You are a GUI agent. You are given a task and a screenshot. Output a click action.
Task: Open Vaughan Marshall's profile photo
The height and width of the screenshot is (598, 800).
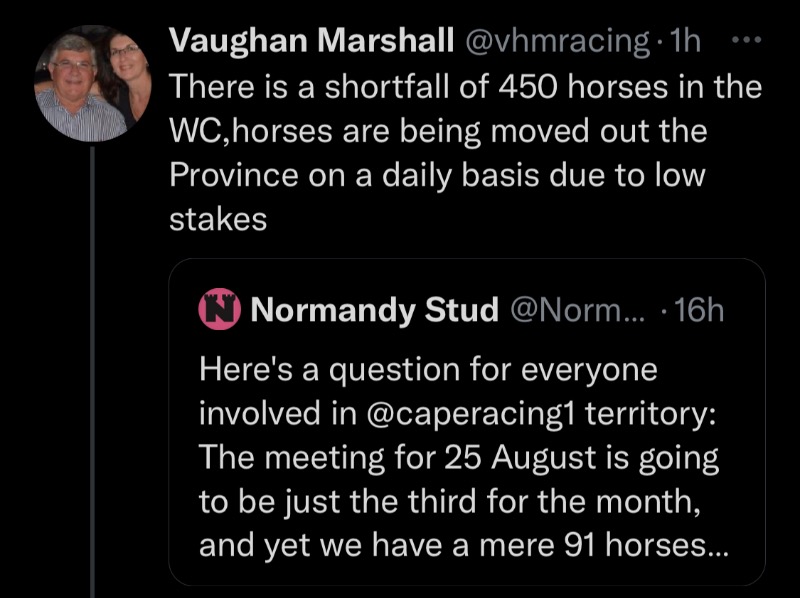(93, 84)
